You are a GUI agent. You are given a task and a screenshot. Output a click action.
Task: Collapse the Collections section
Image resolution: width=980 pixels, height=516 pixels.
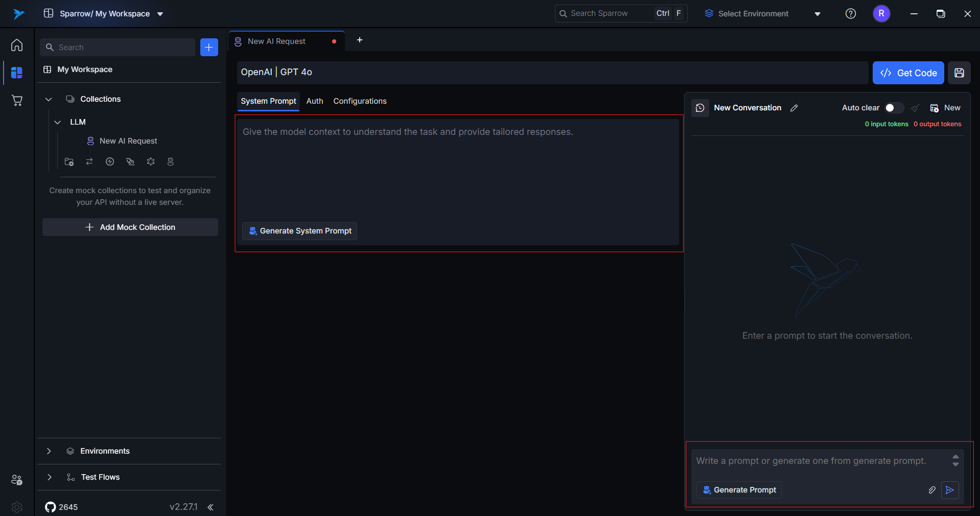coord(49,99)
